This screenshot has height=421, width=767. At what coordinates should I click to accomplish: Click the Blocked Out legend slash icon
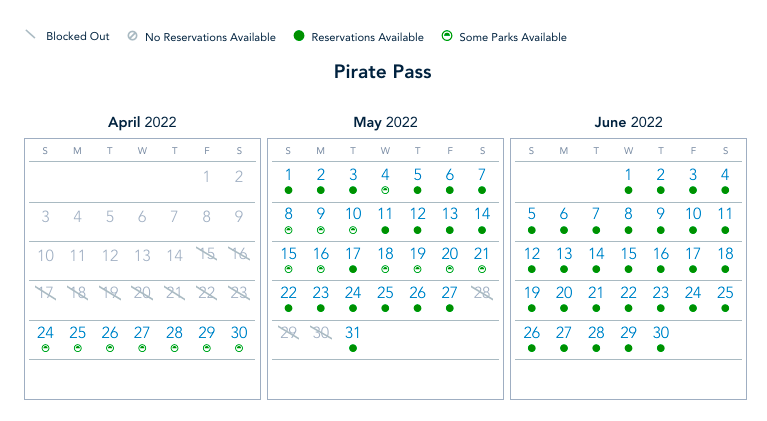click(x=30, y=35)
